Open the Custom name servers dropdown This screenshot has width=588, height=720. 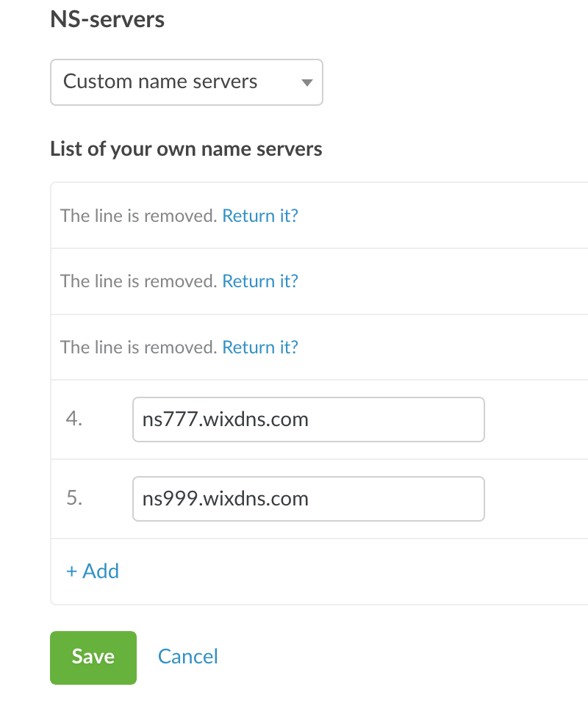185,82
